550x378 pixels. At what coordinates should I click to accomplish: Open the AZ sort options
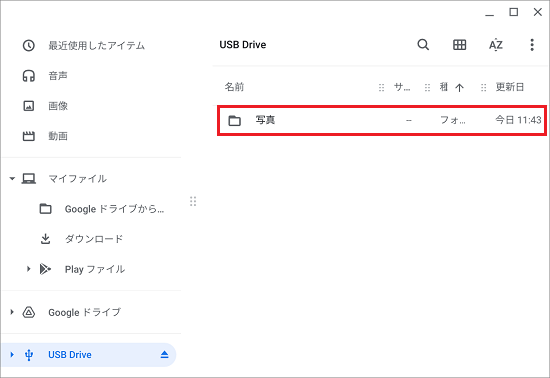pos(496,45)
